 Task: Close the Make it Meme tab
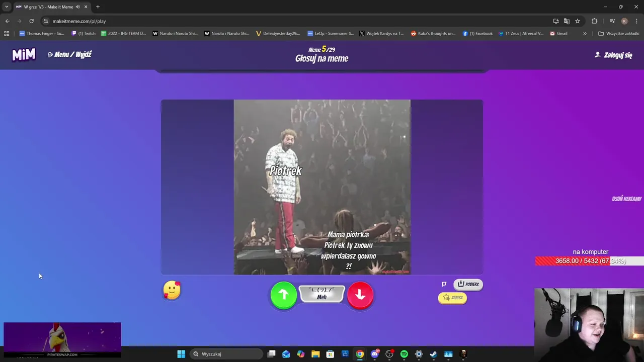pyautogui.click(x=86, y=7)
